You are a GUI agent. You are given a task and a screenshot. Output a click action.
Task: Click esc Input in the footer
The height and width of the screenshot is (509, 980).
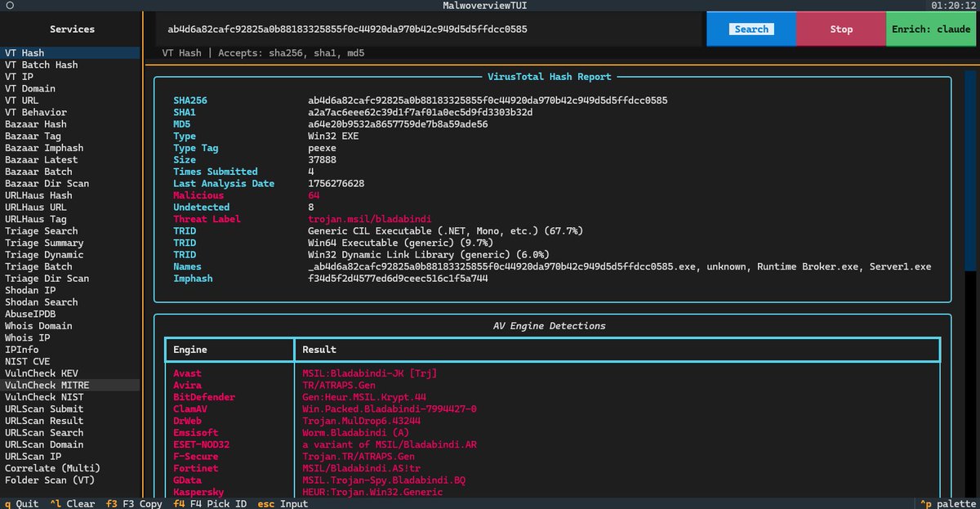283,503
